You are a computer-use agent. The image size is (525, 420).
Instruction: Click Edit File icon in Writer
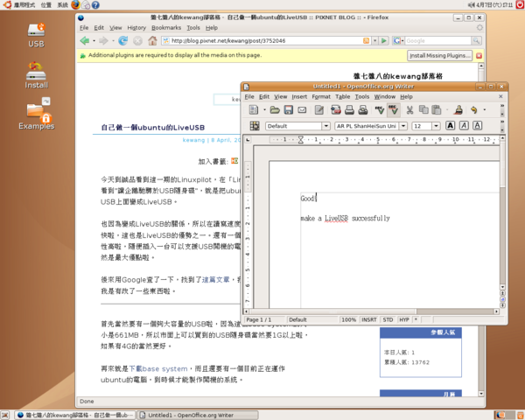pyautogui.click(x=319, y=110)
